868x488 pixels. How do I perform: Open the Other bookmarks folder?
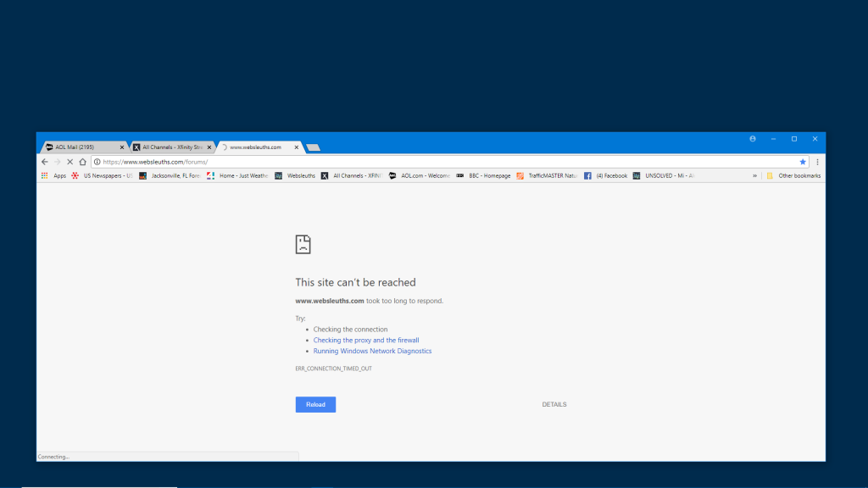pyautogui.click(x=793, y=176)
